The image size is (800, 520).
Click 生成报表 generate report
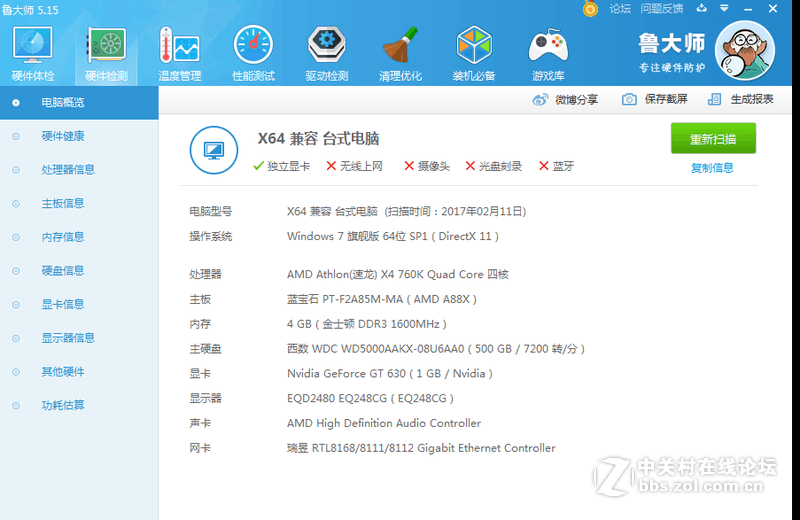click(x=752, y=100)
